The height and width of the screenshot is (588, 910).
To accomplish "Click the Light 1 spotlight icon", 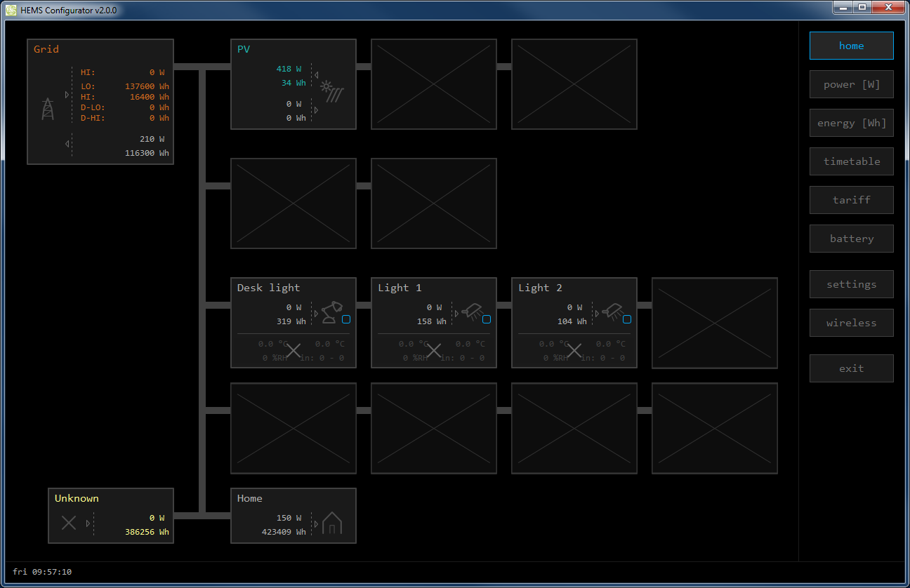I will [471, 311].
